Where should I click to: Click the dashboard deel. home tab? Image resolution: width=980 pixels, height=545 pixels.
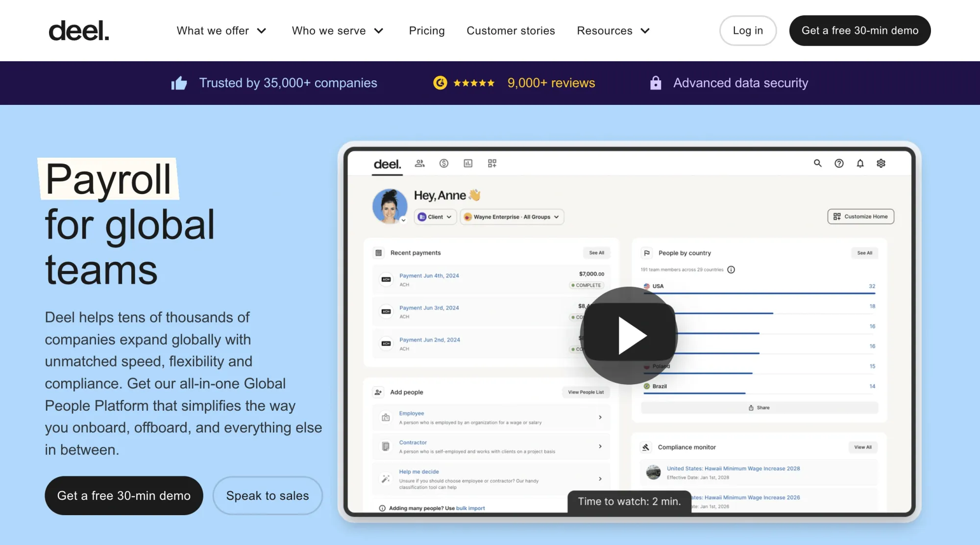coord(387,164)
